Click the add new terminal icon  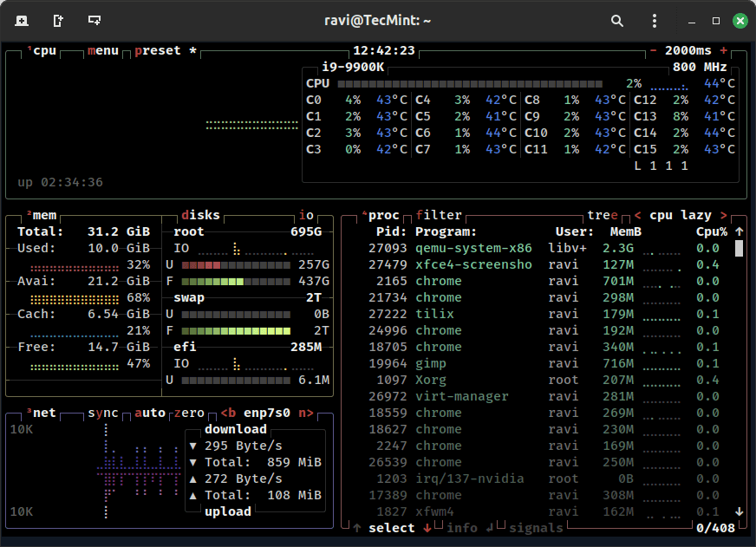(x=21, y=20)
